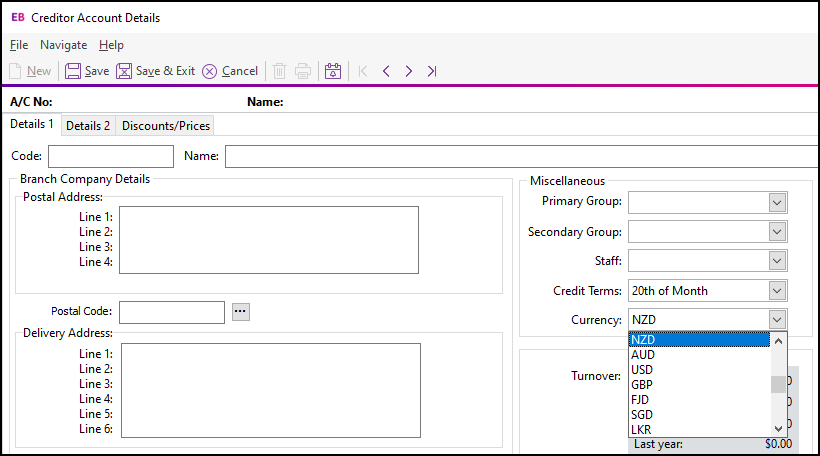Cancel the changes via toolbar icon

coord(210,71)
